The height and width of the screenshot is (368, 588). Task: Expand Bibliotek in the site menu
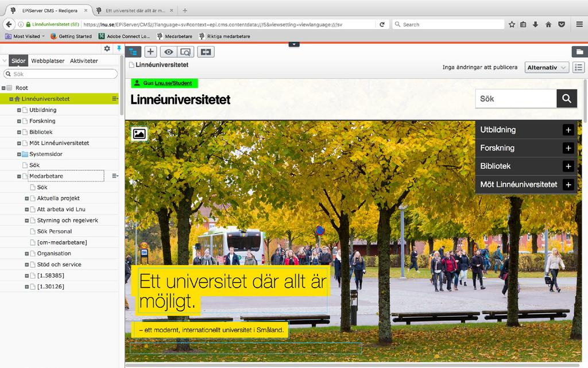click(568, 166)
